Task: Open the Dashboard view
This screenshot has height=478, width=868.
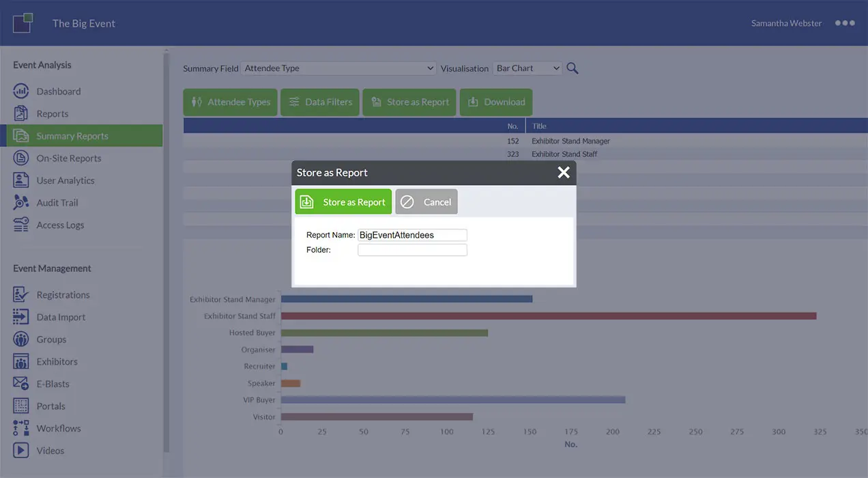Action: [x=58, y=90]
